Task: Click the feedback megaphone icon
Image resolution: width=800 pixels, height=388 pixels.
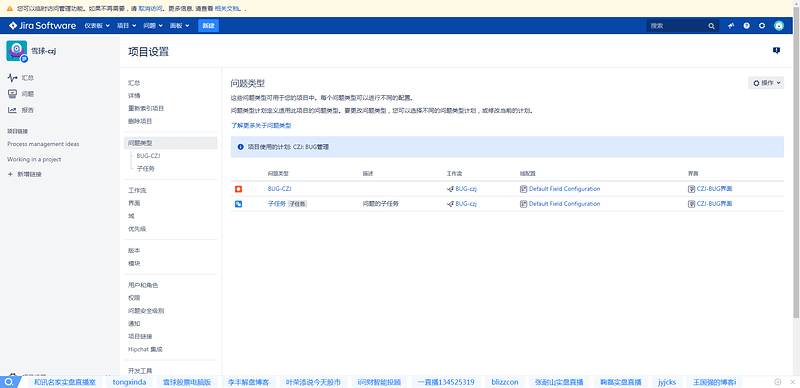Action: click(x=731, y=26)
